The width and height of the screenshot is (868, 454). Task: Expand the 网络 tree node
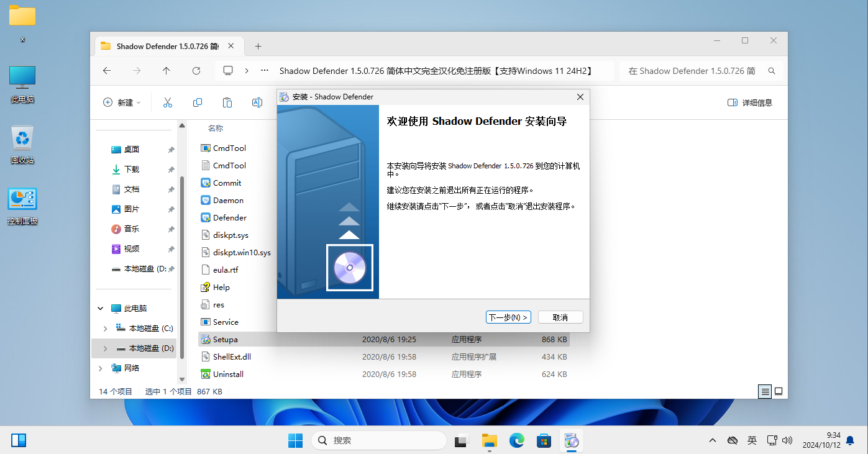tap(101, 368)
